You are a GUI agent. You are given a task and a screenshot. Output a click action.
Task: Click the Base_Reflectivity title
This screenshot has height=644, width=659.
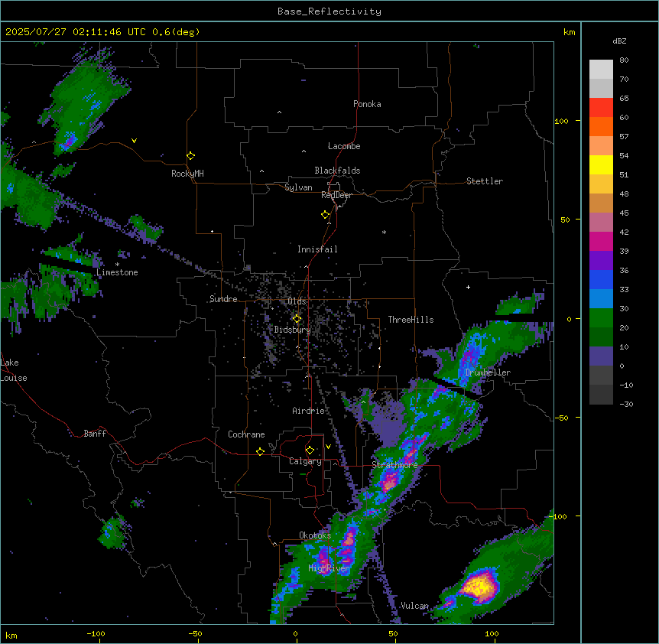coord(329,11)
